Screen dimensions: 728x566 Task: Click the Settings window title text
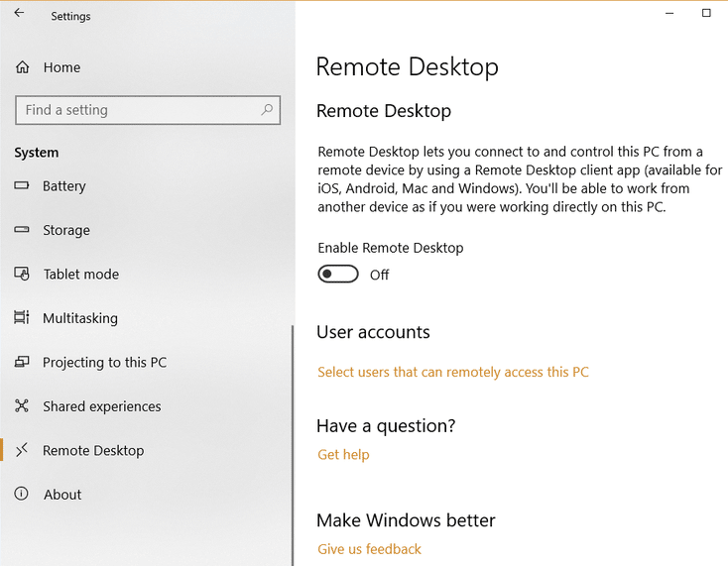click(70, 16)
